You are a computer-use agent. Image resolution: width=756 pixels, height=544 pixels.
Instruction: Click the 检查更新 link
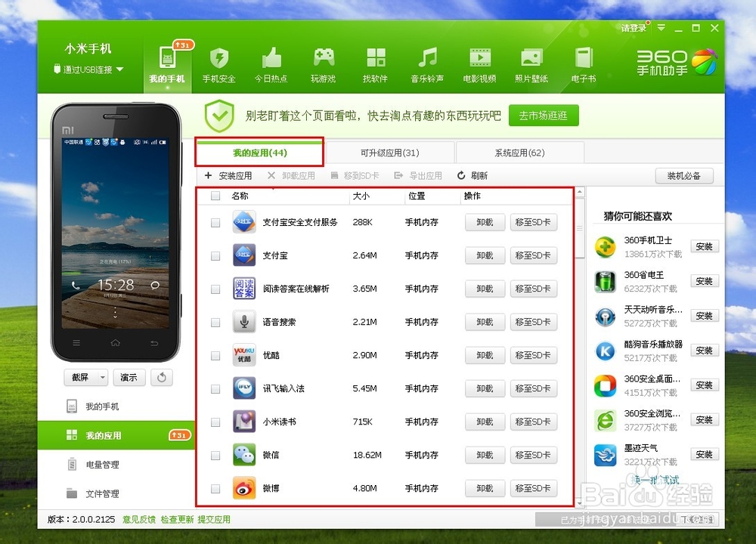click(x=177, y=519)
